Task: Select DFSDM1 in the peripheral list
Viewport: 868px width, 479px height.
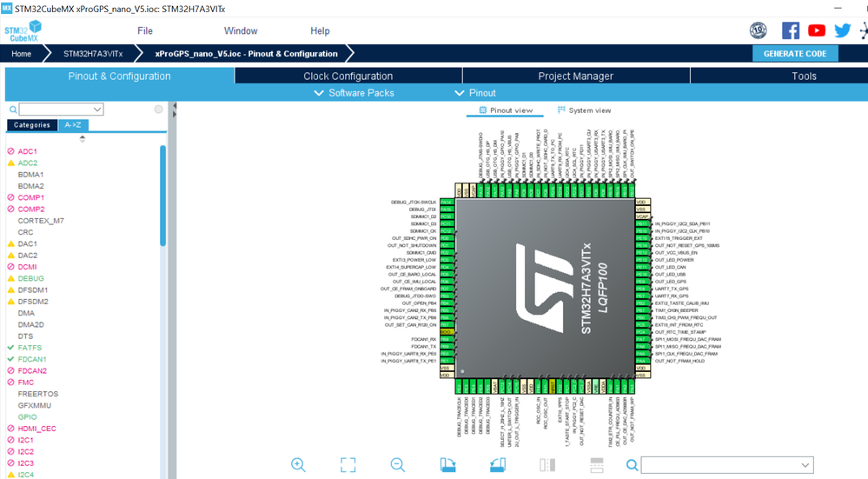Action: [x=33, y=290]
